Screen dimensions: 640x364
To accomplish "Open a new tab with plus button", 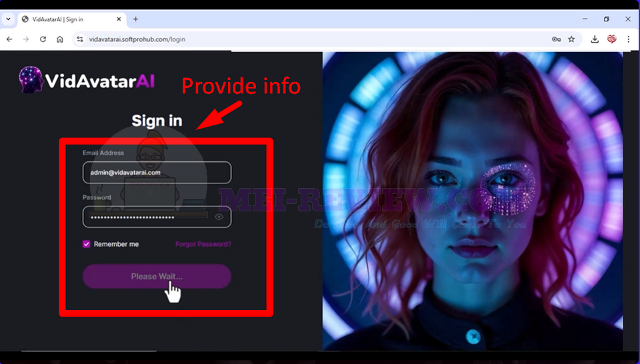I will click(135, 19).
